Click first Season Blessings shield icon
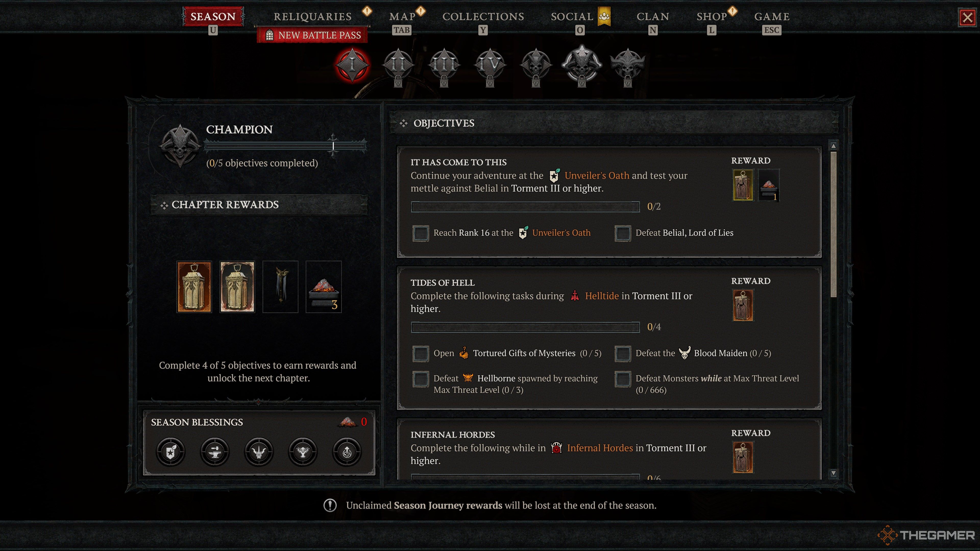Viewport: 980px width, 551px height. click(x=171, y=452)
